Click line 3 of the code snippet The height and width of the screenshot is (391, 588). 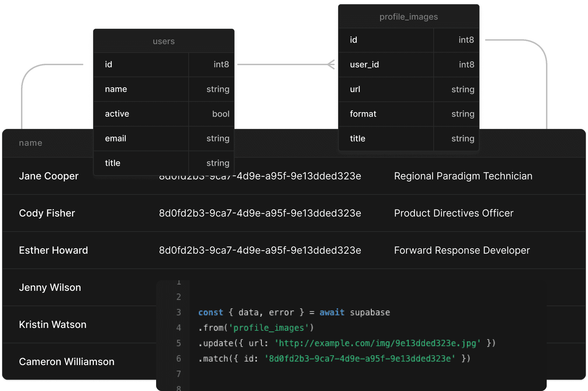tap(294, 312)
